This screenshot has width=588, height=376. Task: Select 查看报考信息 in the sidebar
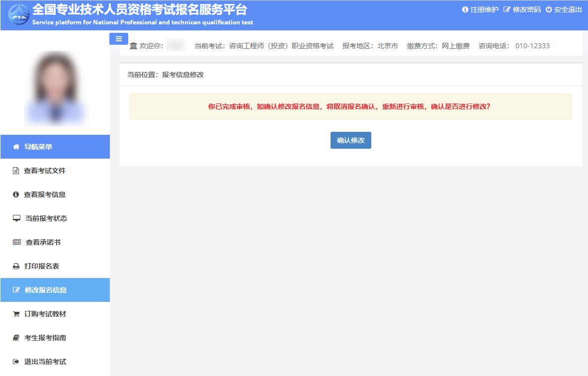point(45,194)
